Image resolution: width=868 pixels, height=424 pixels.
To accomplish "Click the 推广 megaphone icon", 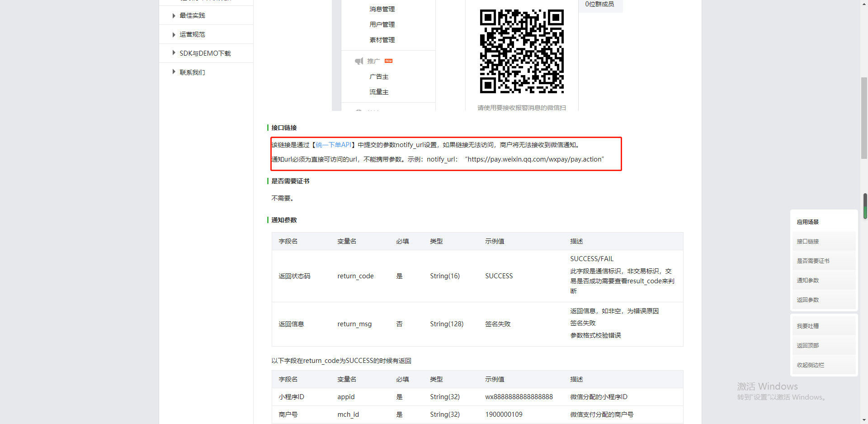I will point(359,61).
